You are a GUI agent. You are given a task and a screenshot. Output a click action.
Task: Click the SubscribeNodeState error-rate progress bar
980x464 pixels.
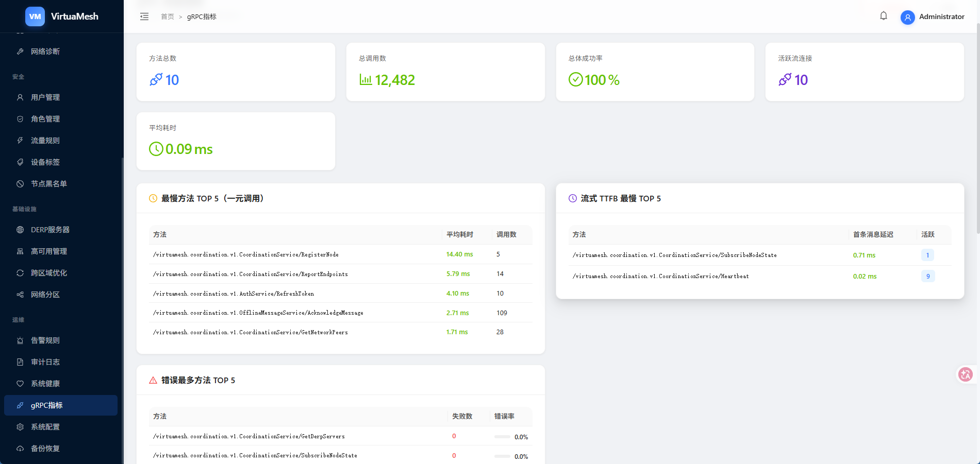[x=502, y=456]
